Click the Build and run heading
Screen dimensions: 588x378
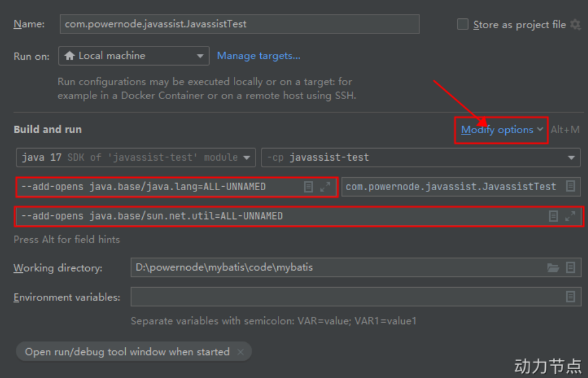tap(48, 130)
